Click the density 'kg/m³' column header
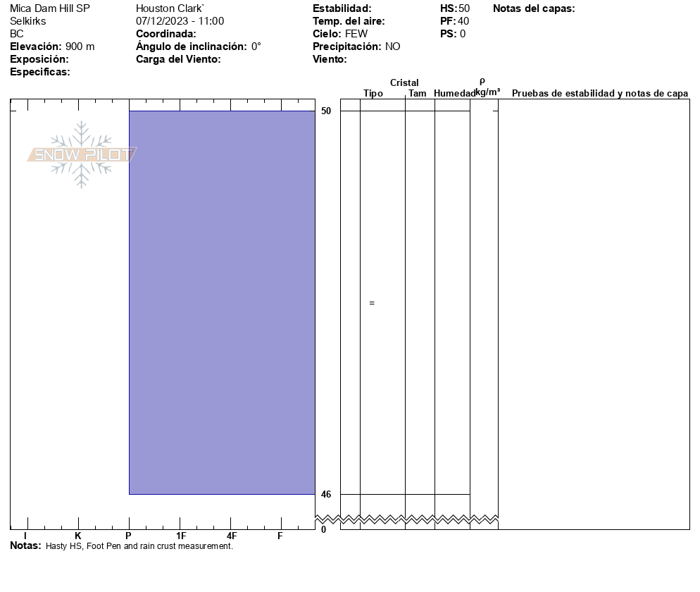Viewport: 700px width, 592px height. tap(487, 92)
